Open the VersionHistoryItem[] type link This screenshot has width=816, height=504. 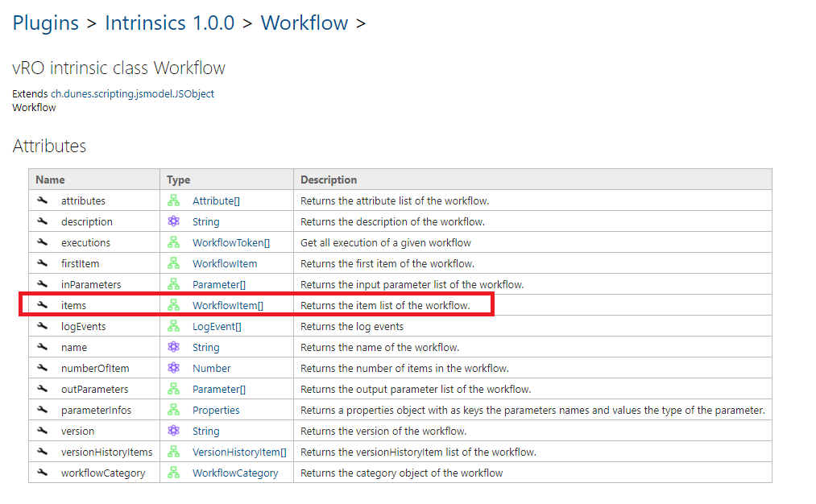click(239, 452)
